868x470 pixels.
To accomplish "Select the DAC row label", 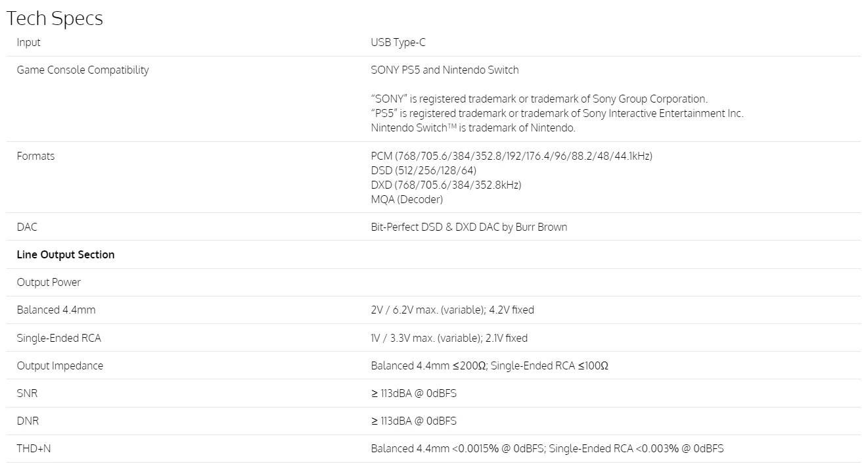I will coord(27,227).
